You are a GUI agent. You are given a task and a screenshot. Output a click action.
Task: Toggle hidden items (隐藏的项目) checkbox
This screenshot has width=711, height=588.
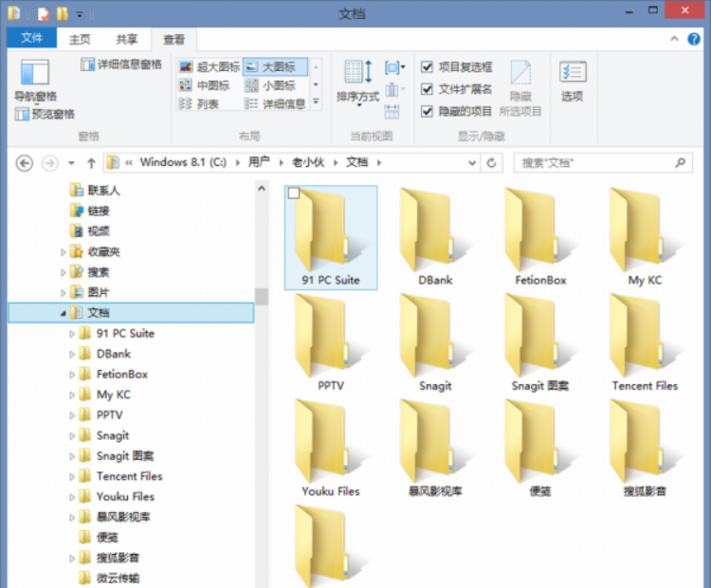coord(428,111)
